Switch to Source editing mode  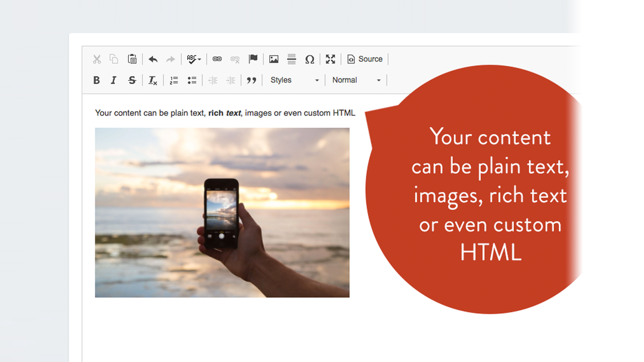click(x=365, y=59)
